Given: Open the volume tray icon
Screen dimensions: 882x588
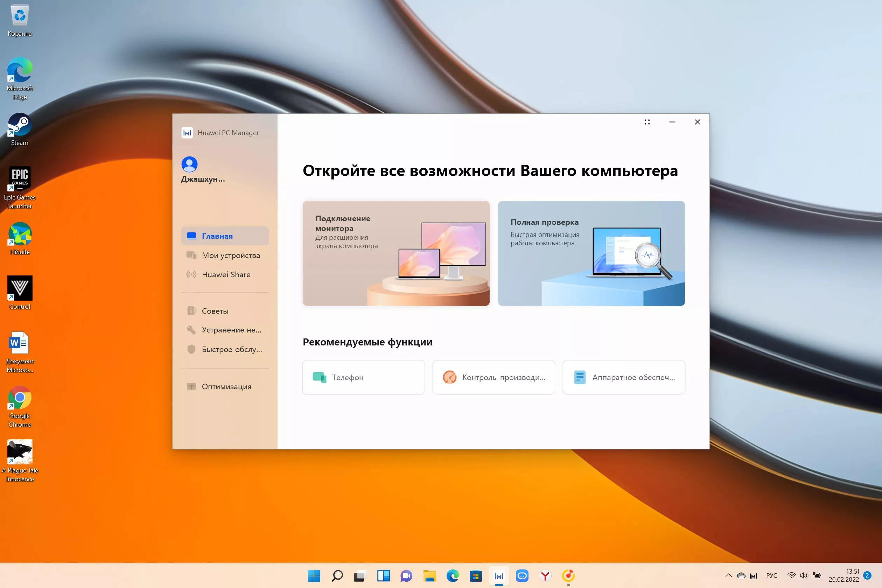Looking at the screenshot, I should pos(804,575).
